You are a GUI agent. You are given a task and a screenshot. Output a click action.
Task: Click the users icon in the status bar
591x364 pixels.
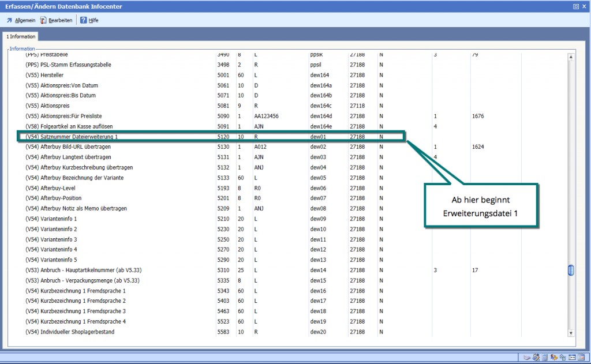click(x=554, y=357)
